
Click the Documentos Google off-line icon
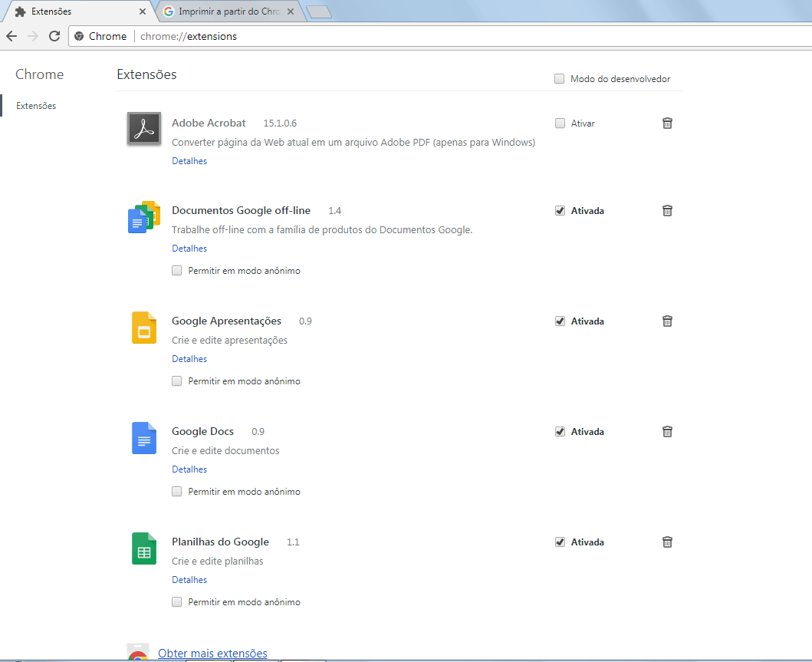coord(144,217)
